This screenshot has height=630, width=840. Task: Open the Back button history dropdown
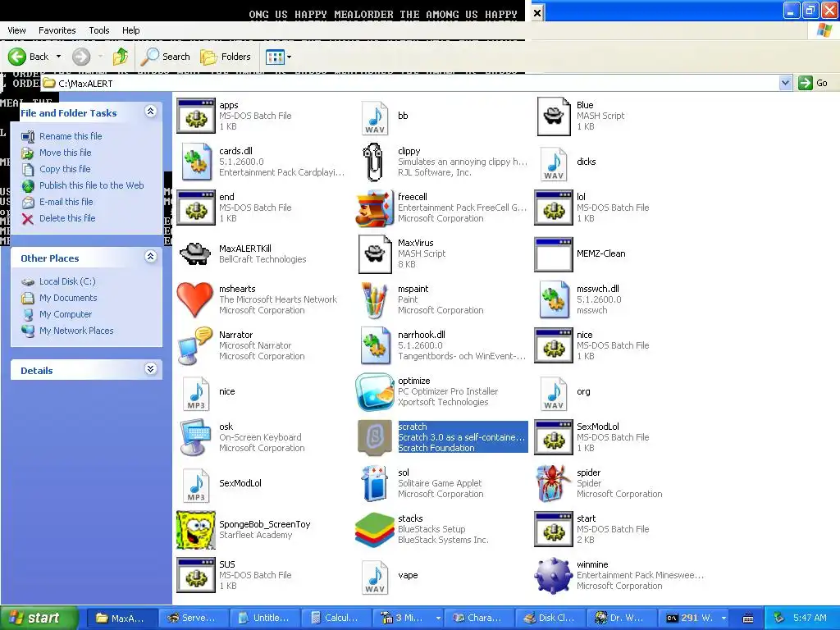point(58,57)
